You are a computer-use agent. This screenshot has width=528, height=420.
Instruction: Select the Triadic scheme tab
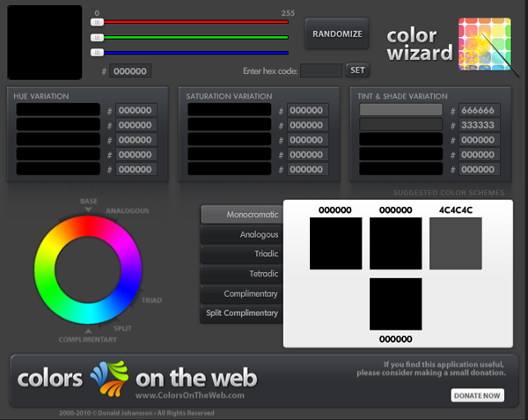[x=242, y=254]
